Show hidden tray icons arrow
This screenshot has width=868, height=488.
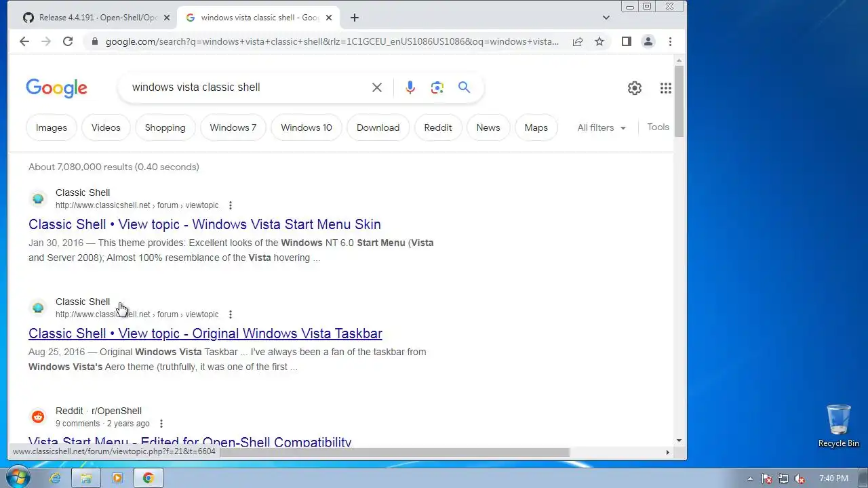pos(750,479)
